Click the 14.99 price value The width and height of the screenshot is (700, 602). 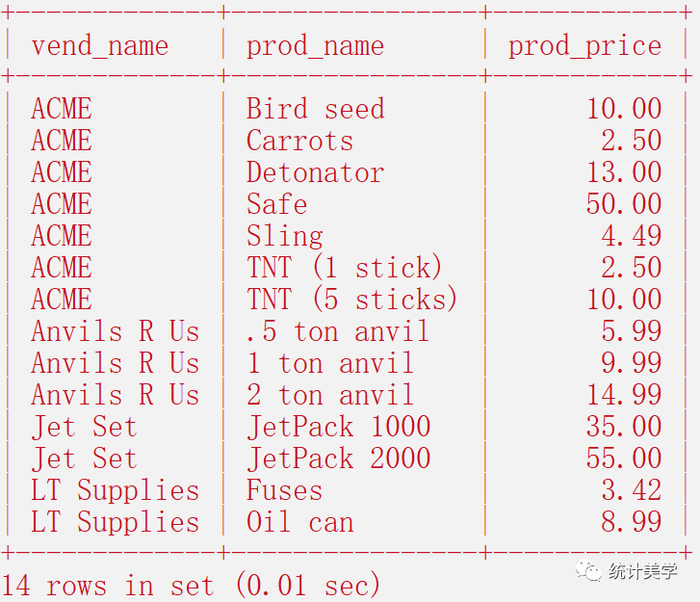point(624,395)
